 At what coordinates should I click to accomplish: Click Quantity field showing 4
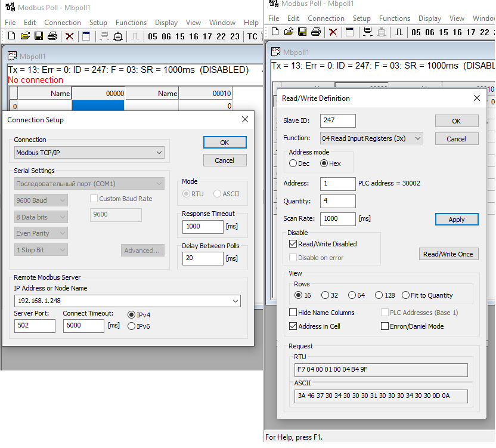tap(338, 201)
